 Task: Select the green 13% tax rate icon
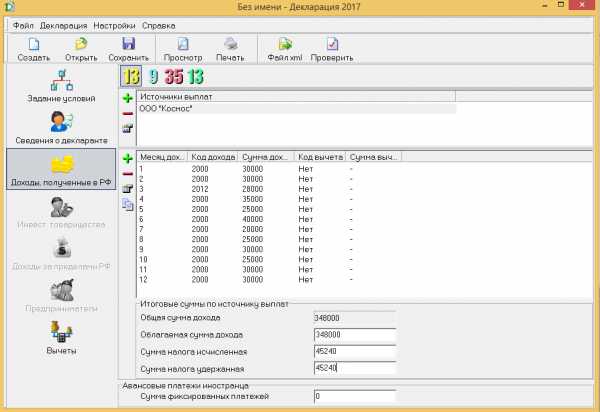click(196, 77)
